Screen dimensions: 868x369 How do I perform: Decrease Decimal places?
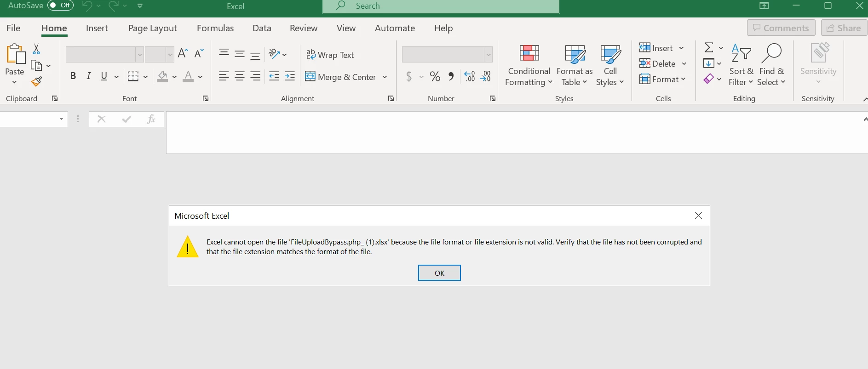[486, 76]
